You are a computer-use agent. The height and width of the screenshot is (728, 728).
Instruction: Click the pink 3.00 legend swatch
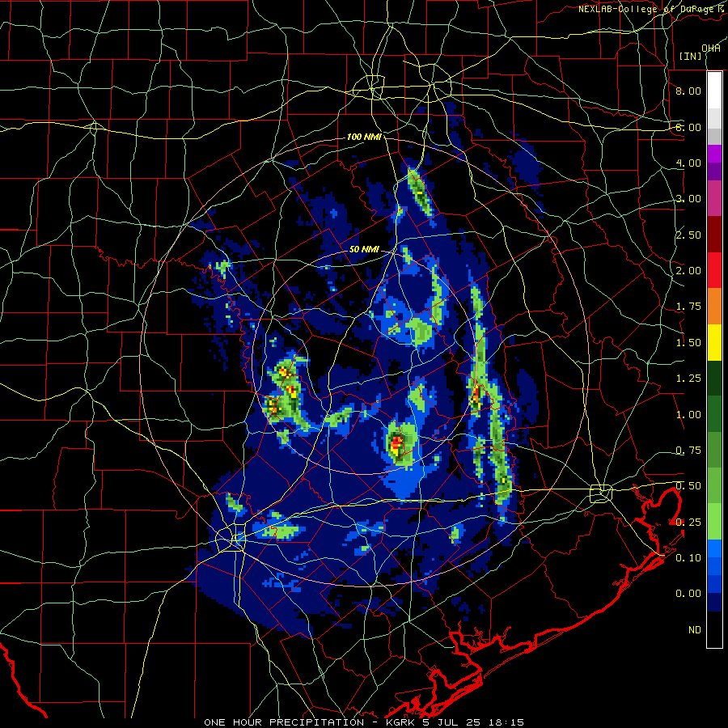(714, 198)
